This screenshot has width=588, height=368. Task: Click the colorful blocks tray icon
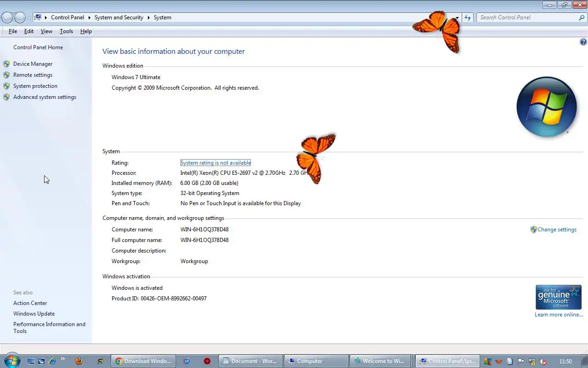[488, 362]
